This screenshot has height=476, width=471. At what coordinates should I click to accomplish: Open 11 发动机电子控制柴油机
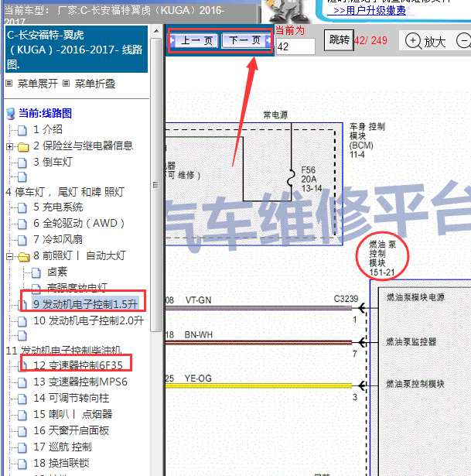pos(63,351)
